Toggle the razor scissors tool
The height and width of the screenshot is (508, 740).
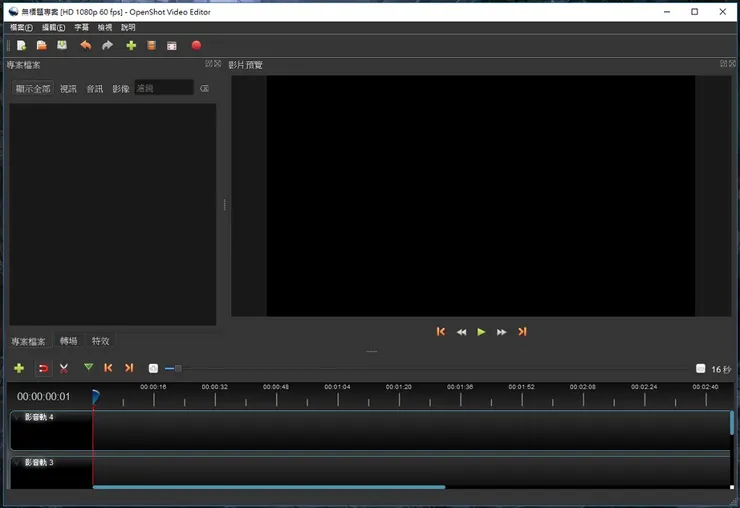click(x=64, y=368)
